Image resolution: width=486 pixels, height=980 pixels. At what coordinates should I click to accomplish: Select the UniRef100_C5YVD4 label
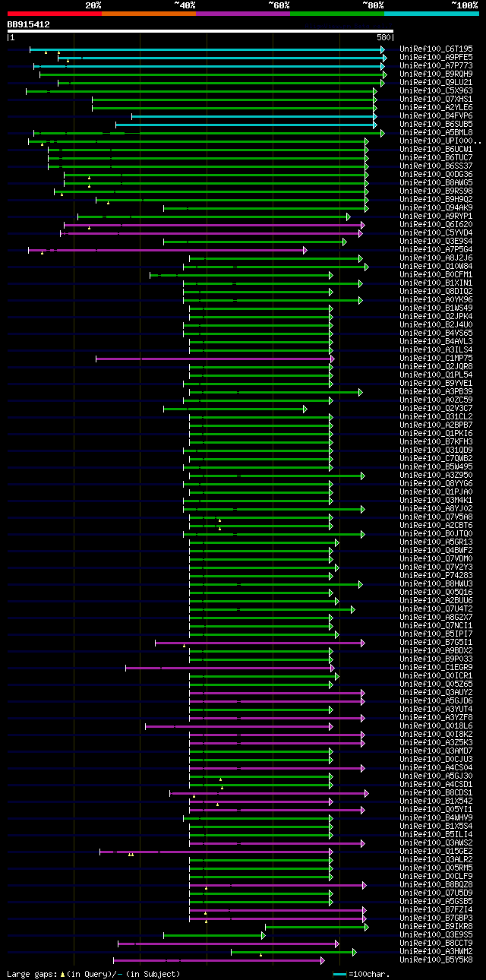[436, 232]
